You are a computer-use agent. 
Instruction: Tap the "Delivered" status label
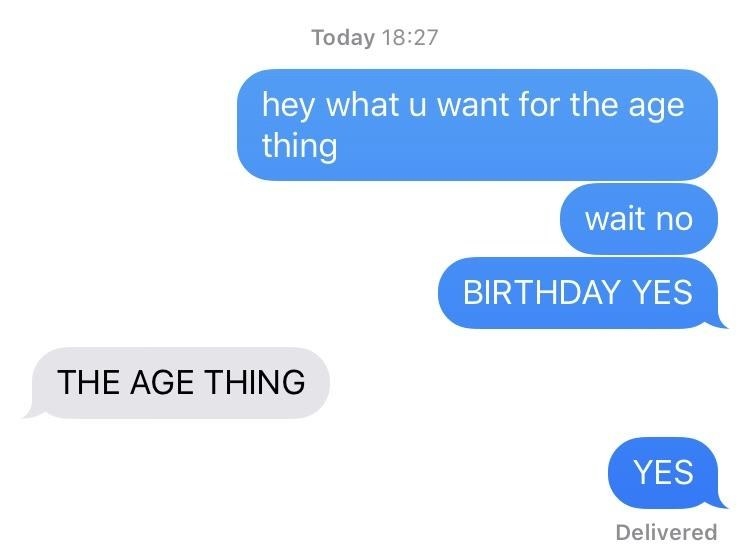666,532
